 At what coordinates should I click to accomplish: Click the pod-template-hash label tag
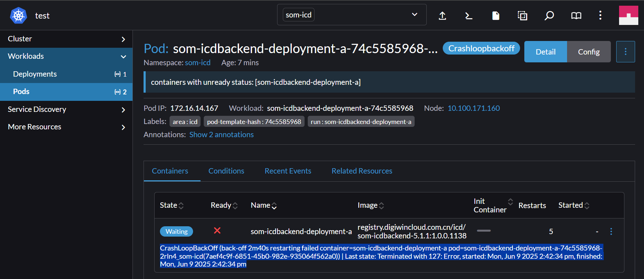(x=254, y=122)
